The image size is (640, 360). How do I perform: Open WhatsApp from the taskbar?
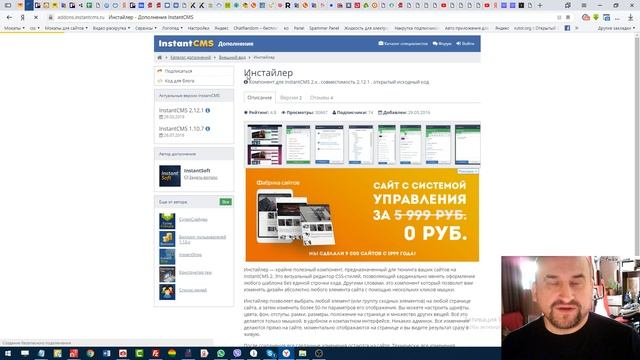[221, 353]
